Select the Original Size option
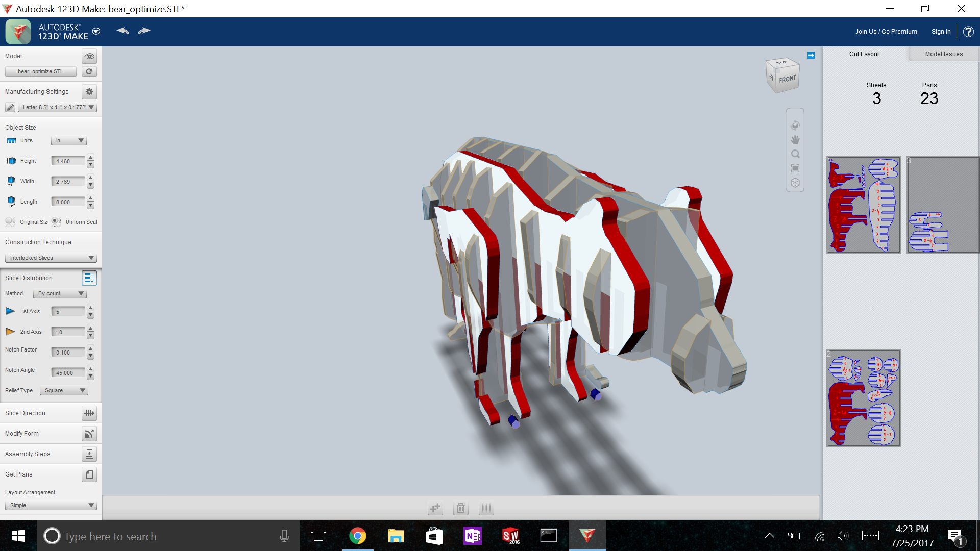980x551 pixels. 10,221
